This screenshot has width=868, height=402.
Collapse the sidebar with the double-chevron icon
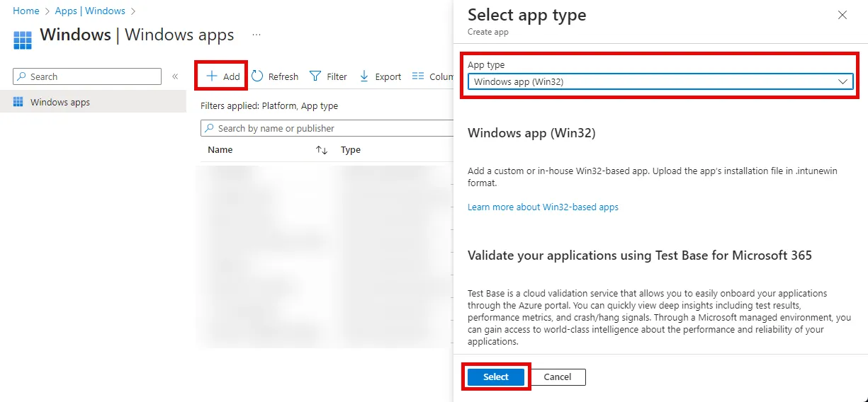pos(175,76)
